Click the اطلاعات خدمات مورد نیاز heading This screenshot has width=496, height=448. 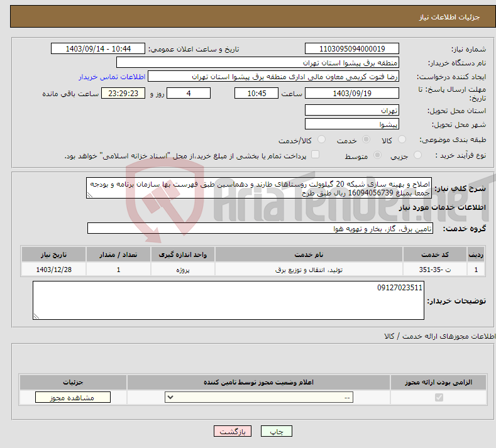[x=442, y=207]
